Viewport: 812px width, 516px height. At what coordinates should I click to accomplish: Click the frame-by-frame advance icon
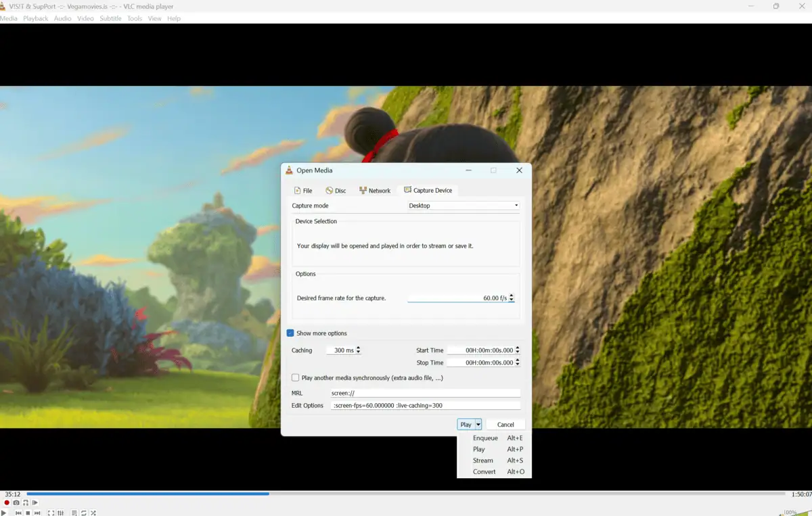(x=35, y=503)
